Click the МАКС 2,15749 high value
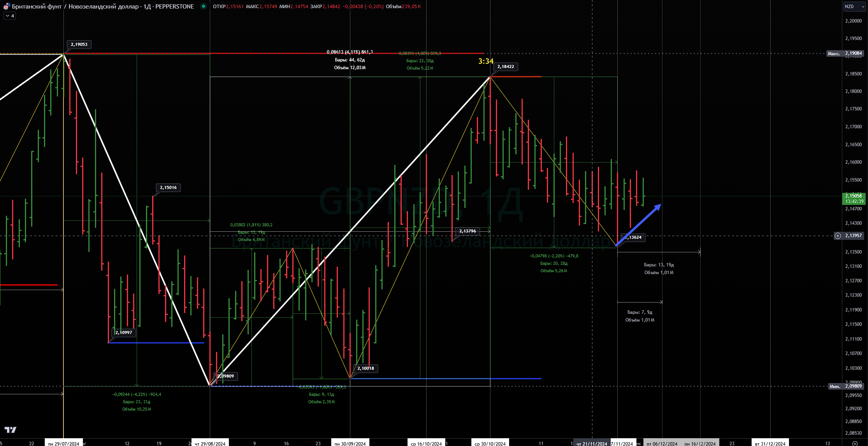Screen dimensions: 868x446 (262, 7)
